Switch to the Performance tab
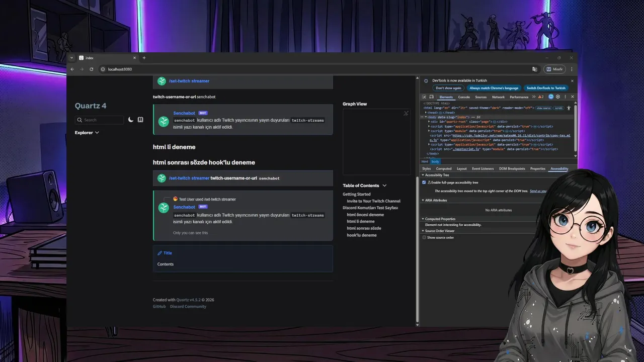644x362 pixels. 519,97
